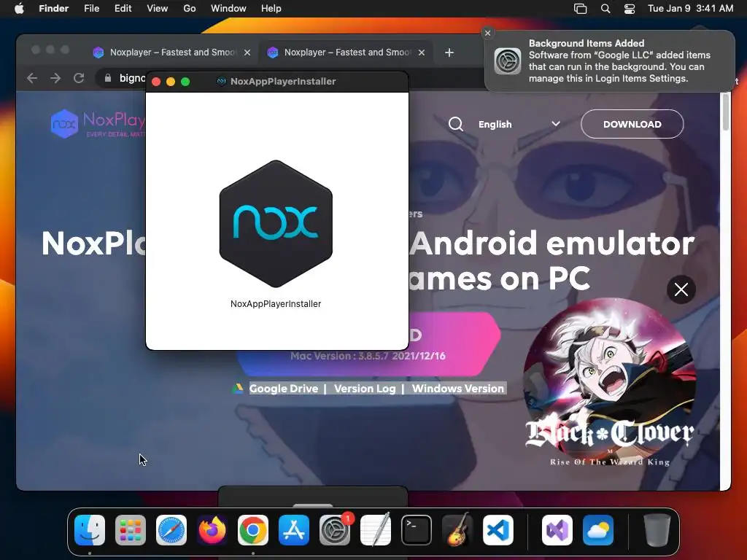This screenshot has height=560, width=747.
Task: Close the first Noxplayer tab
Action: coord(247,52)
